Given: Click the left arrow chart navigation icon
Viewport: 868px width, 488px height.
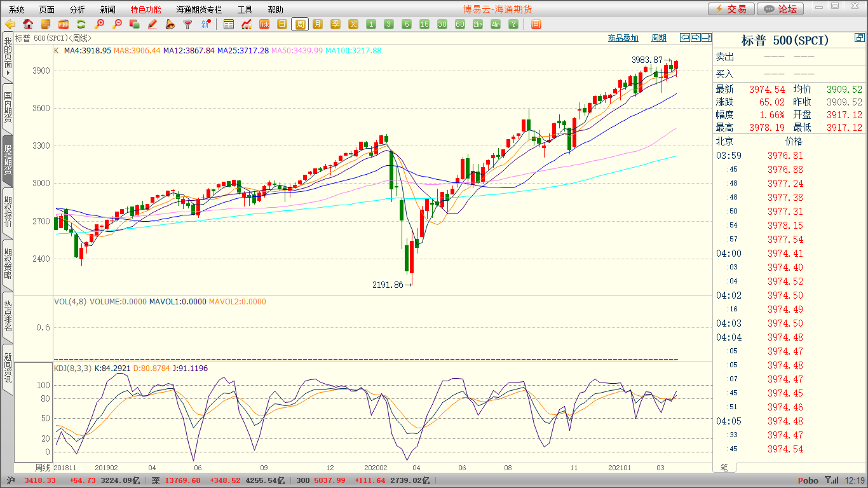Looking at the screenshot, I should (685, 37).
